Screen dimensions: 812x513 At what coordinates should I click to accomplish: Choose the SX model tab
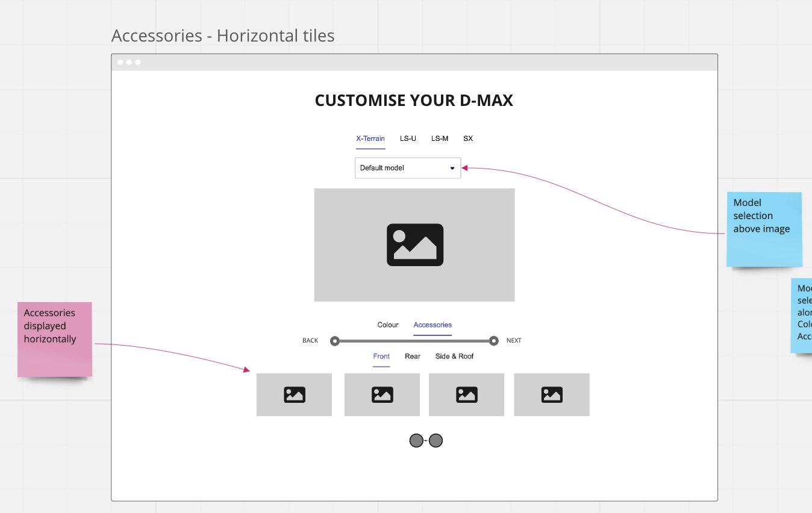468,138
